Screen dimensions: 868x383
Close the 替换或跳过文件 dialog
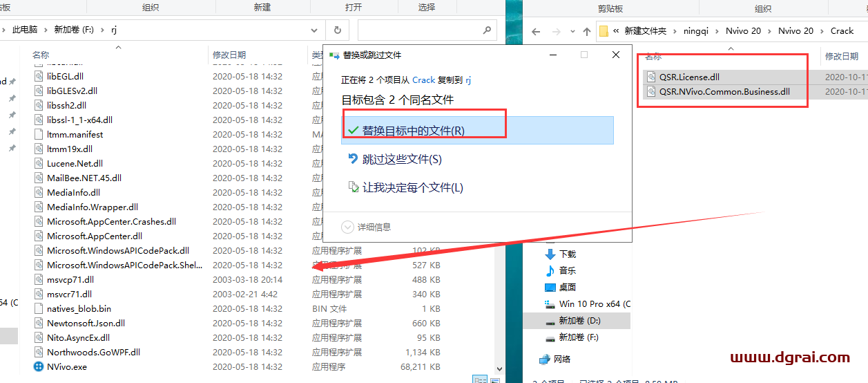(x=616, y=55)
